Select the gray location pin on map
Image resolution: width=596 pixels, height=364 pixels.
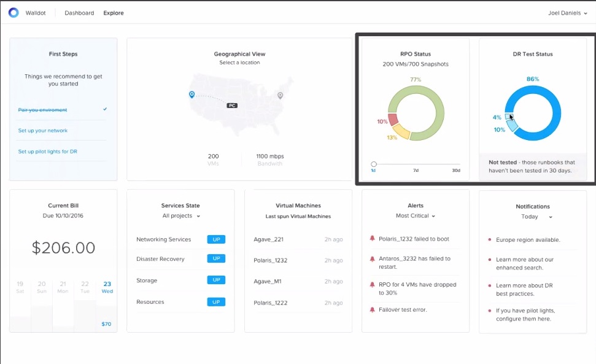pos(280,95)
